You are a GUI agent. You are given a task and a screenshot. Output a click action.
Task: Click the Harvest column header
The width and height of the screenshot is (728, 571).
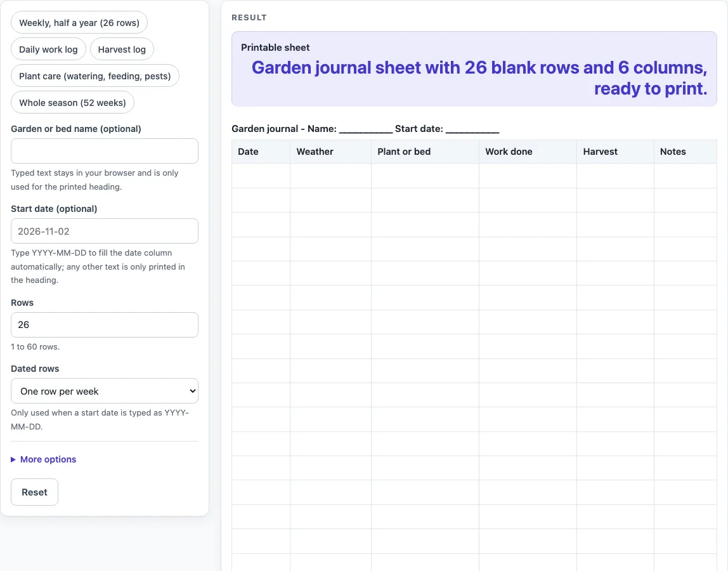tap(615, 152)
